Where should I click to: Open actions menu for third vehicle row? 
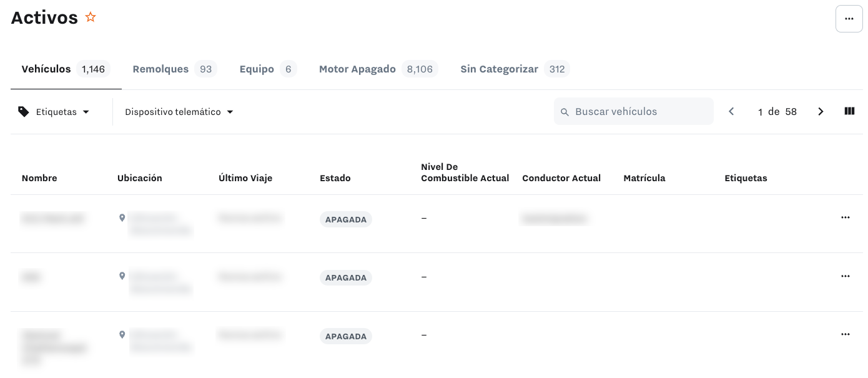tap(846, 334)
